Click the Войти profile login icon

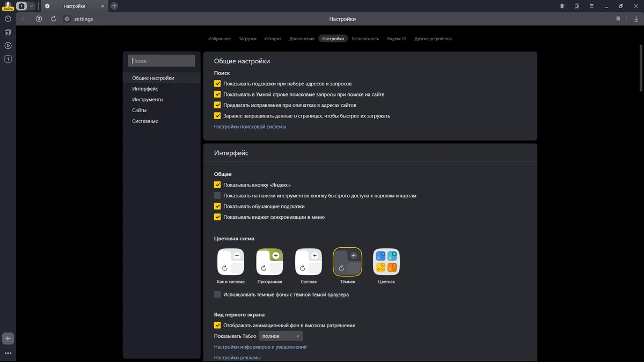8,6
